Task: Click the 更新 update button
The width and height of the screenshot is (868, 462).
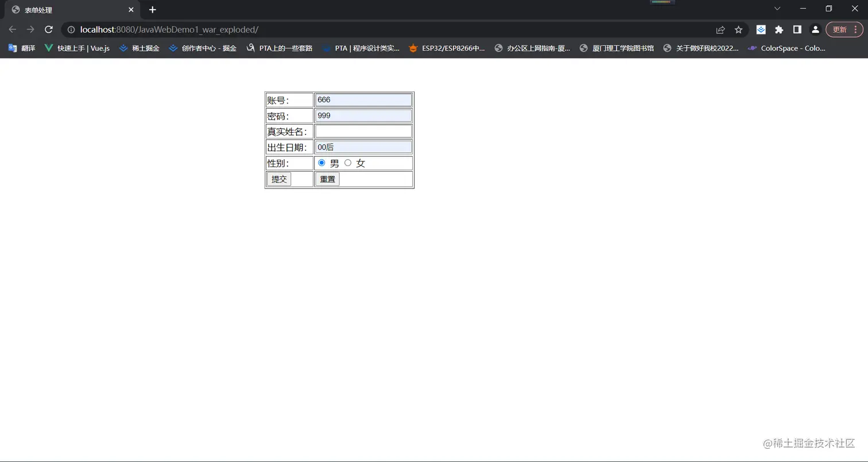Action: pyautogui.click(x=844, y=29)
